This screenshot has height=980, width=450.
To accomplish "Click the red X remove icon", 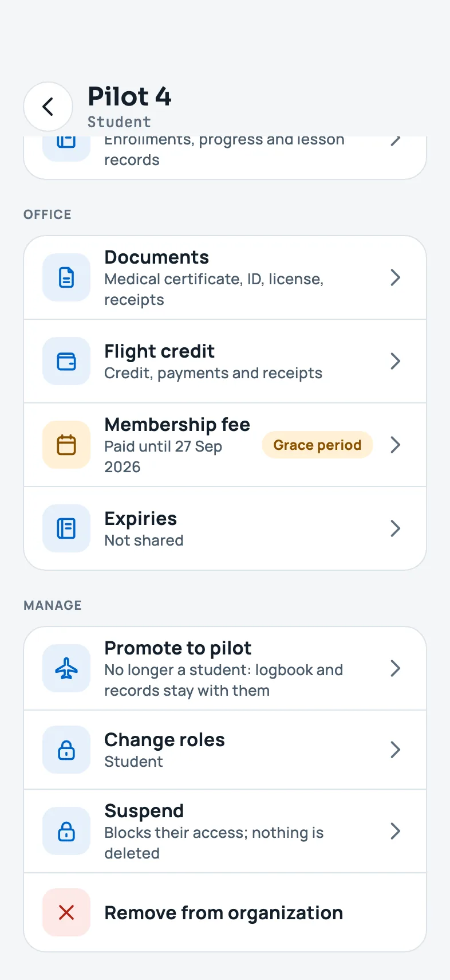I will (x=66, y=912).
